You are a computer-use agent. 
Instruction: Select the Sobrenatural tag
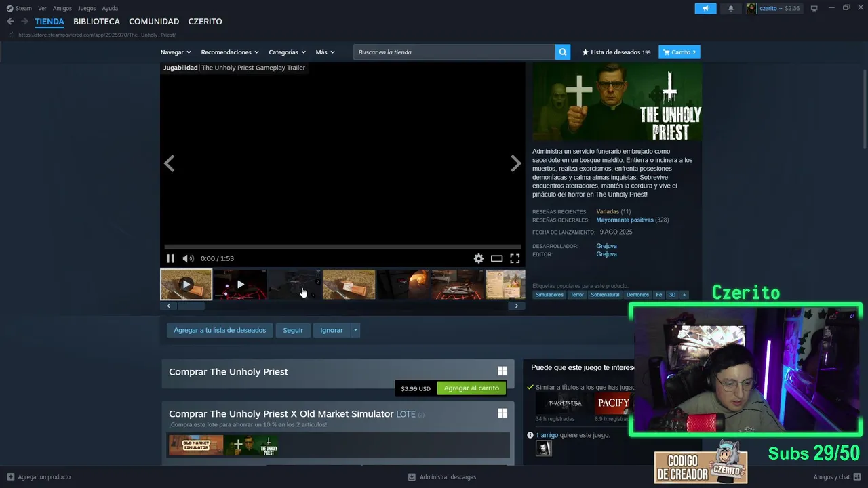(x=605, y=295)
